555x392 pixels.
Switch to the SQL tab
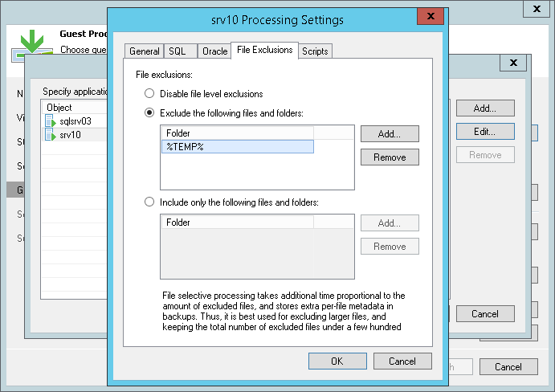point(181,51)
